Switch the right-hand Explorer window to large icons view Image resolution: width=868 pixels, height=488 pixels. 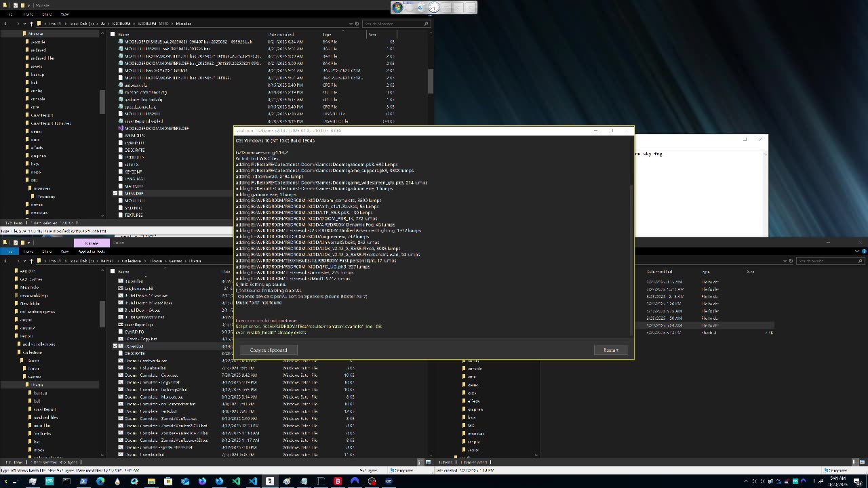click(x=862, y=462)
